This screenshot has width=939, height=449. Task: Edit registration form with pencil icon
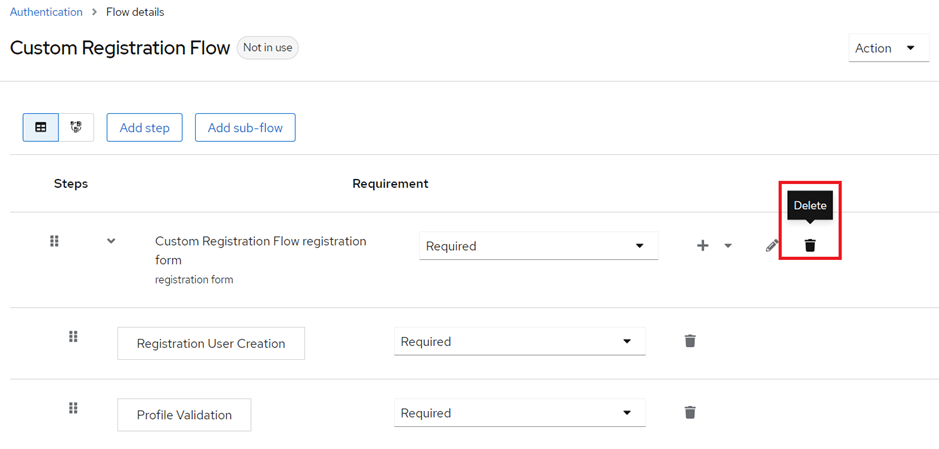tap(772, 245)
